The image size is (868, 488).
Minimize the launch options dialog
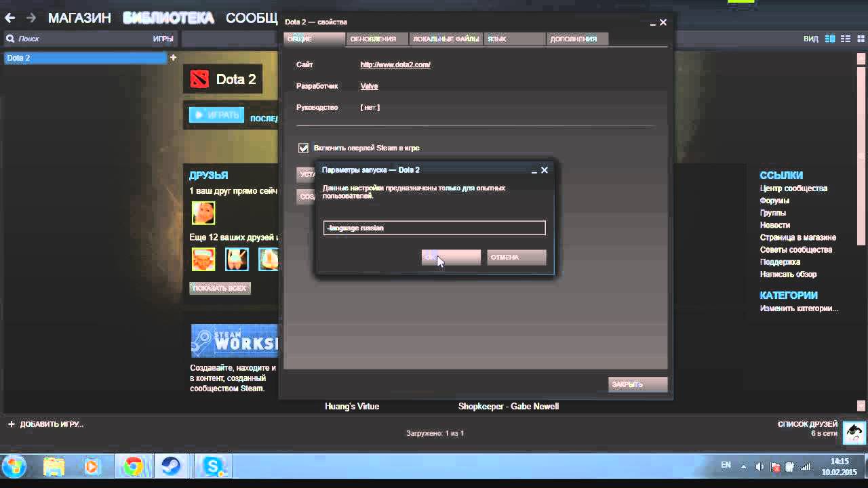pyautogui.click(x=533, y=171)
